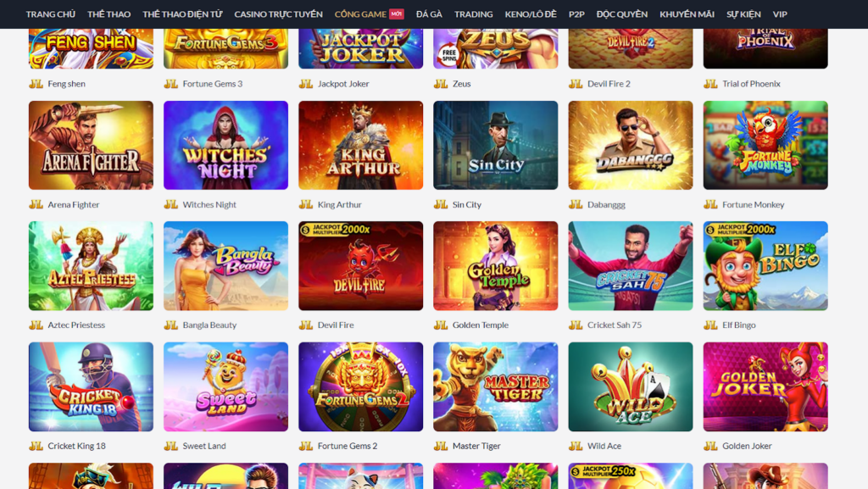This screenshot has height=489, width=868.
Task: Click the provider icon next to Dabanggg
Action: (576, 205)
